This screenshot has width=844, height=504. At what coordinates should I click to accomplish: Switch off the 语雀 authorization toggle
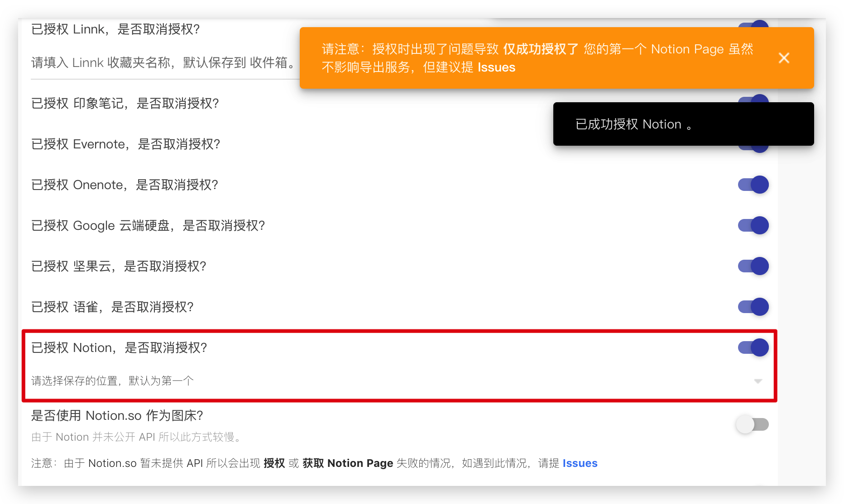point(753,307)
